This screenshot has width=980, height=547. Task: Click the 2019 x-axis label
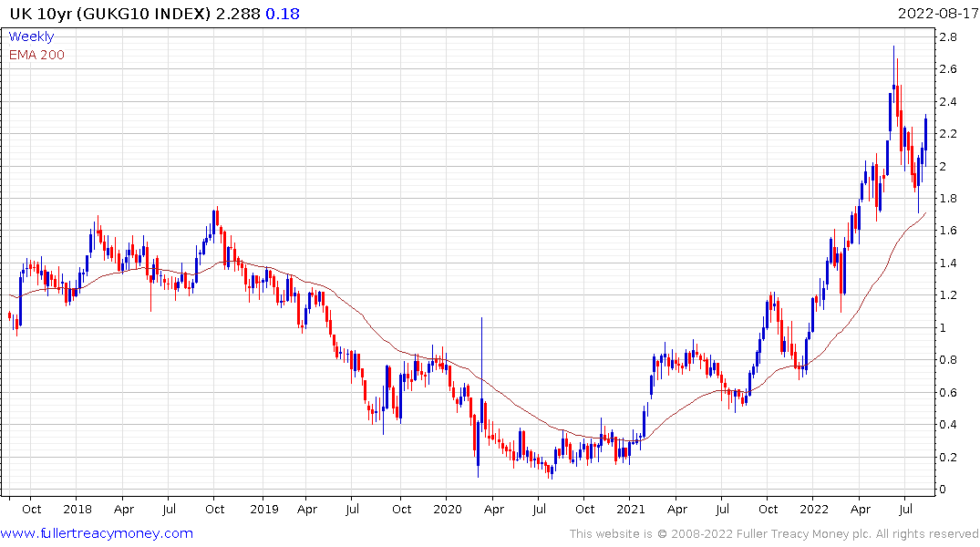coord(263,509)
